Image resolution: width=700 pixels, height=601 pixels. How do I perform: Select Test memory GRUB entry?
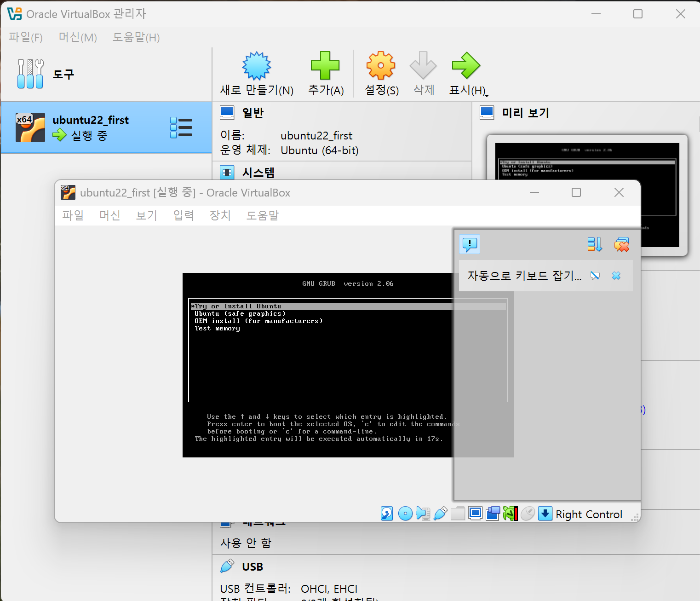217,329
